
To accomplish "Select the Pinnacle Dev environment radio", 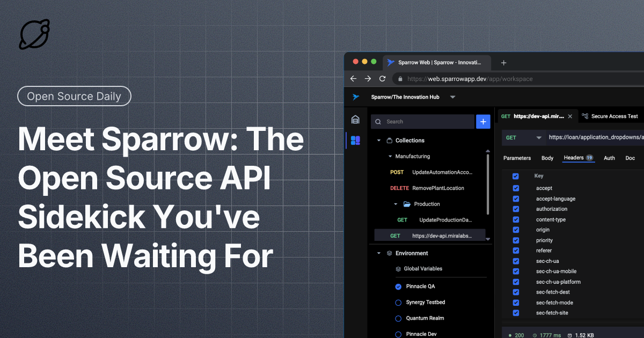I will tap(398, 334).
